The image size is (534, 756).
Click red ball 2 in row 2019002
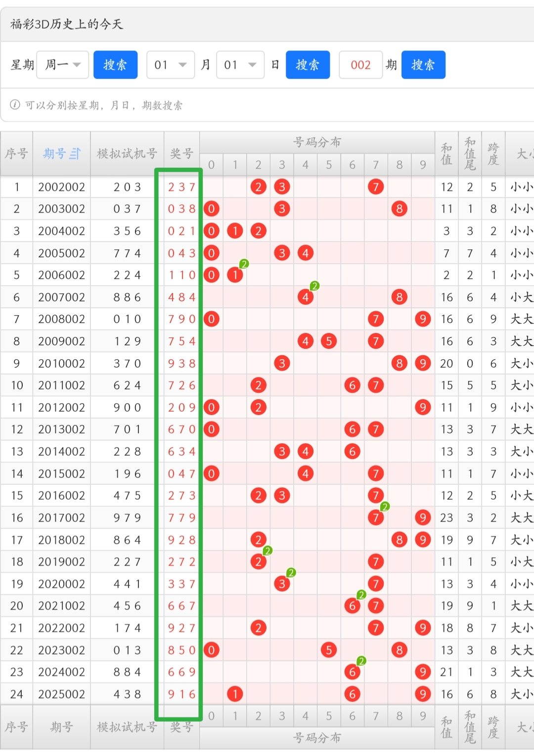pos(258,562)
